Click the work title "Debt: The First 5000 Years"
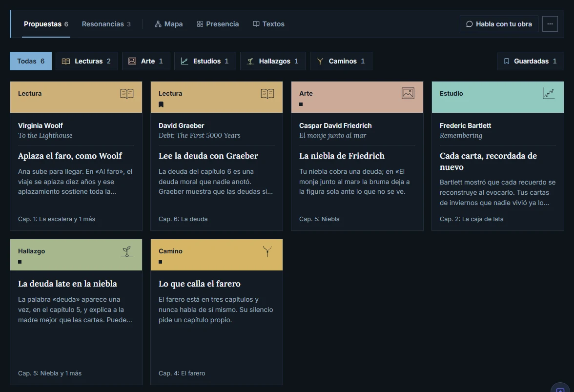 200,135
